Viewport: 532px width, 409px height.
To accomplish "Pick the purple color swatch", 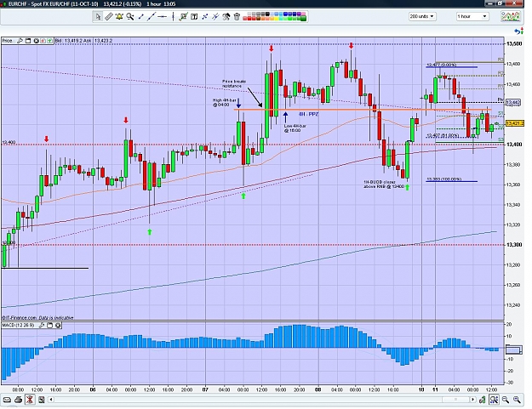I will 299,14.
